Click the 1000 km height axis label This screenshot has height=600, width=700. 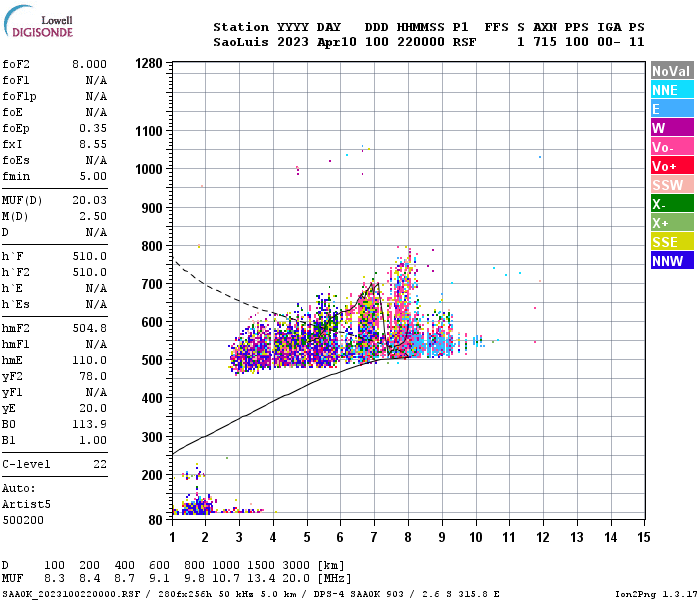click(149, 170)
